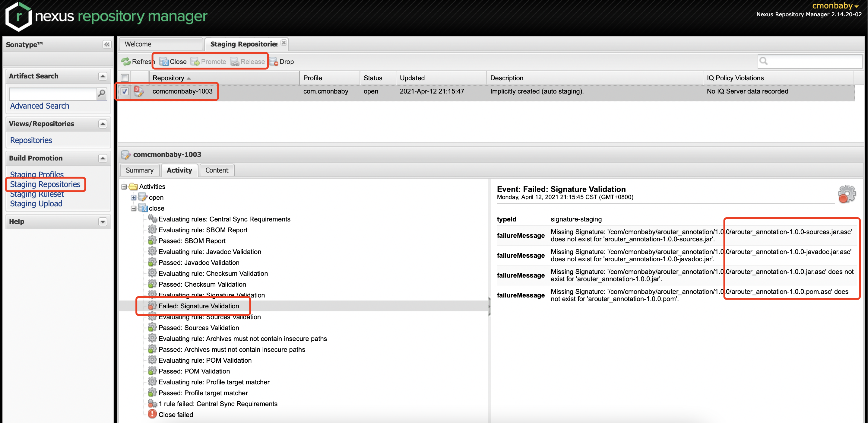868x423 pixels.
Task: Click the staging repositories filter field
Action: (810, 61)
